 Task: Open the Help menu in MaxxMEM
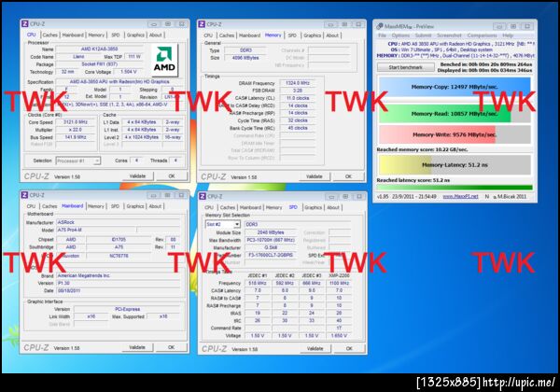pyautogui.click(x=508, y=35)
